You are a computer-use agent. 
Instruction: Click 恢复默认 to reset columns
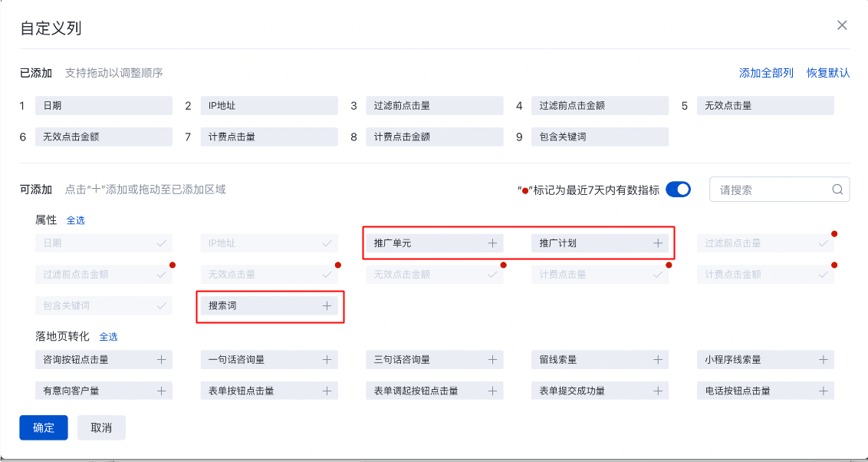[x=828, y=73]
